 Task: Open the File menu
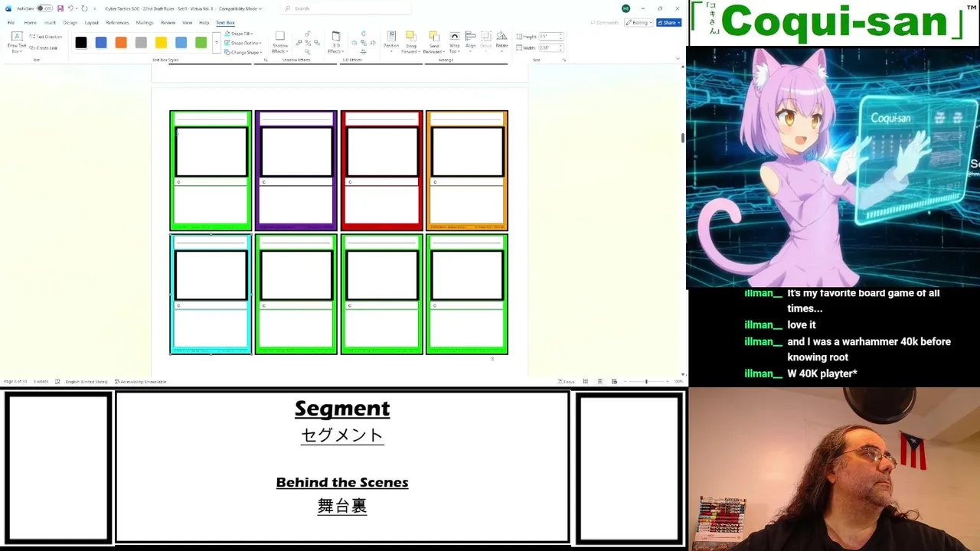[x=11, y=22]
